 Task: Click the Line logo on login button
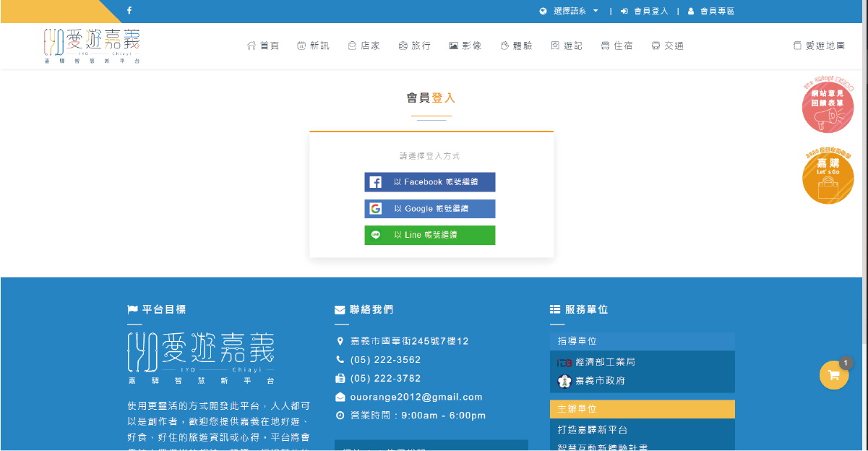(x=376, y=235)
